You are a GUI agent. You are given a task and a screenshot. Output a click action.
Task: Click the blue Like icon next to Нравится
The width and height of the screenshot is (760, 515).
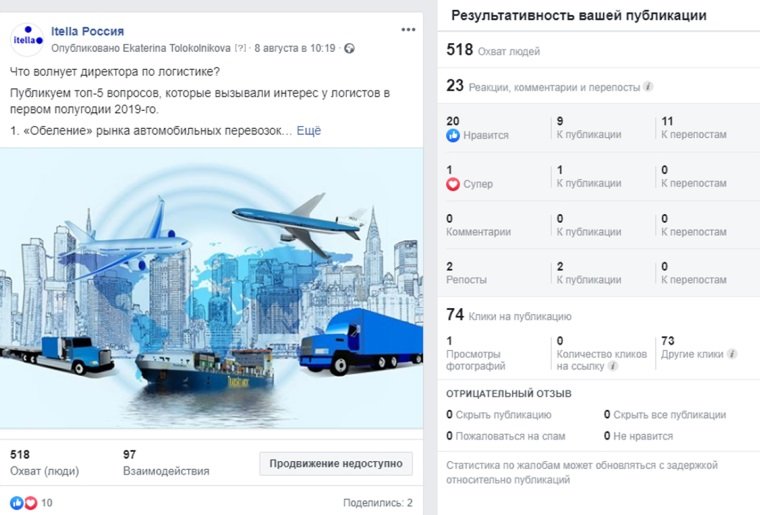(x=453, y=135)
